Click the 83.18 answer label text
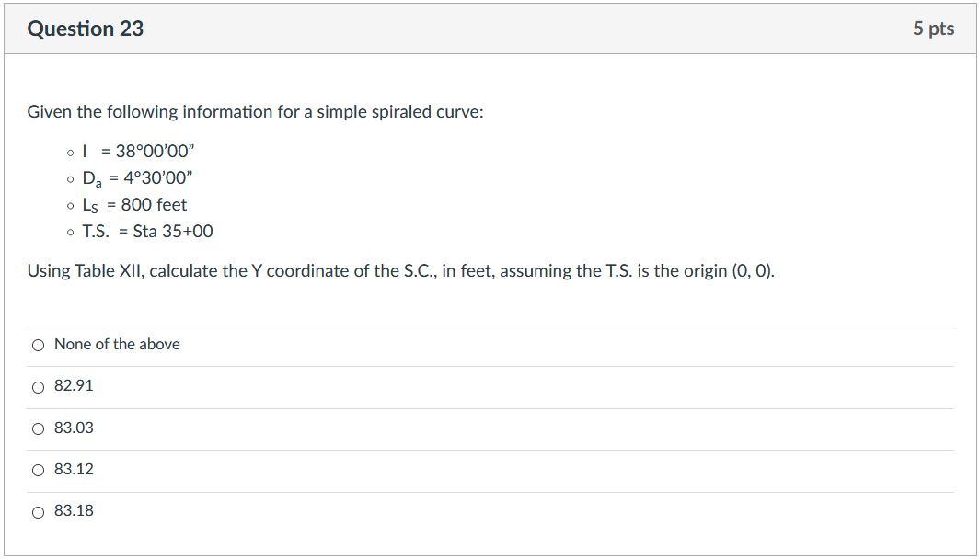 pos(74,511)
